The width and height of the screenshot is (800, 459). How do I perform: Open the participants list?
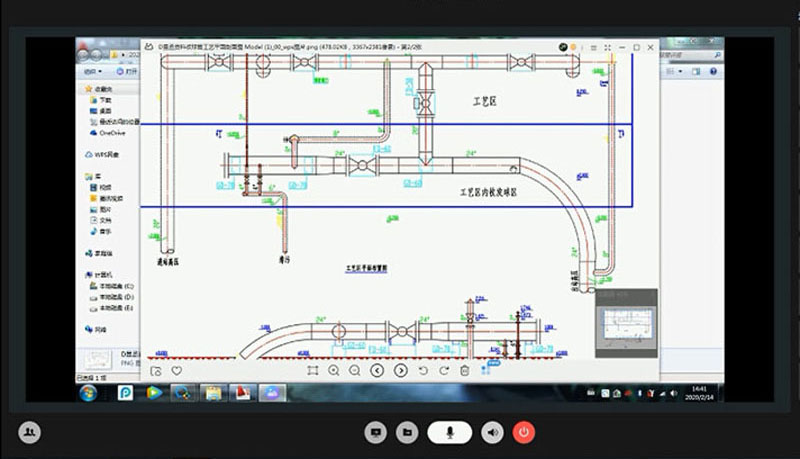tap(29, 432)
